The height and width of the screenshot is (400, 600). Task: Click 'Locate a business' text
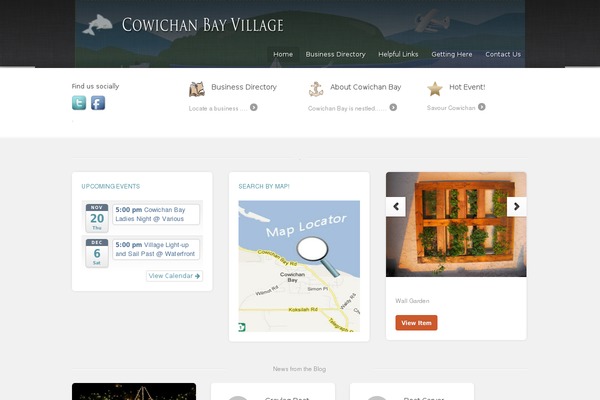tap(218, 109)
